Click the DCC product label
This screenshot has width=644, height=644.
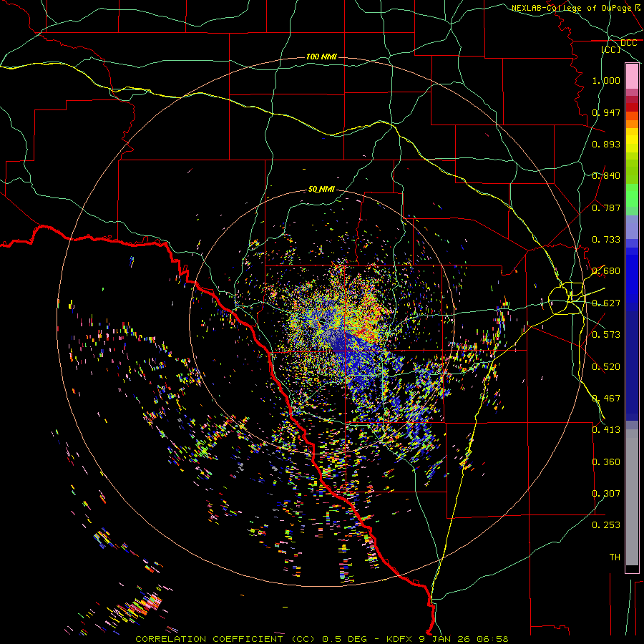pyautogui.click(x=628, y=43)
